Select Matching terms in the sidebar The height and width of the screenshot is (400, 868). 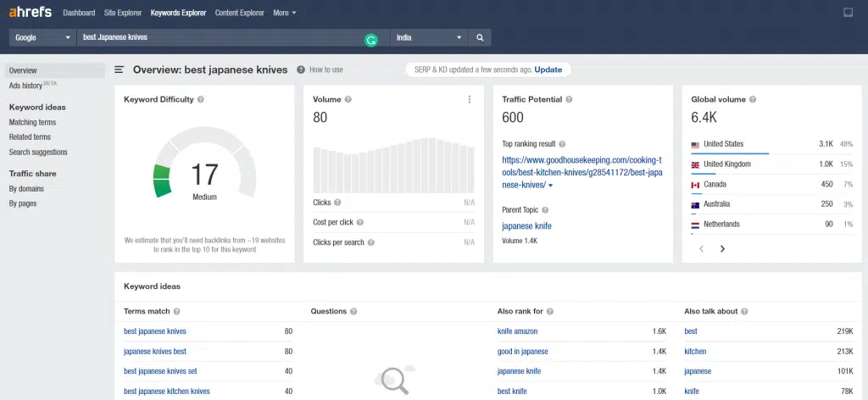pyautogui.click(x=32, y=122)
